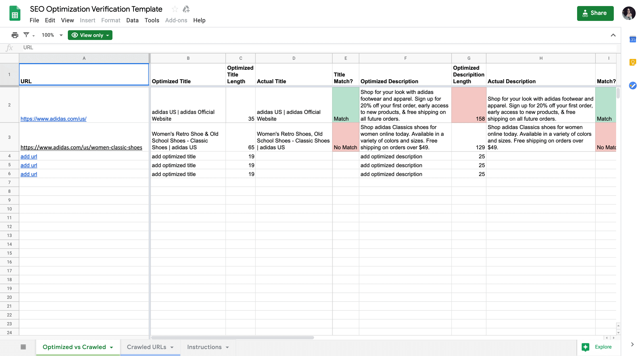Viewport: 644px width, 356px height.
Task: Open the Explore panel button
Action: click(x=597, y=347)
